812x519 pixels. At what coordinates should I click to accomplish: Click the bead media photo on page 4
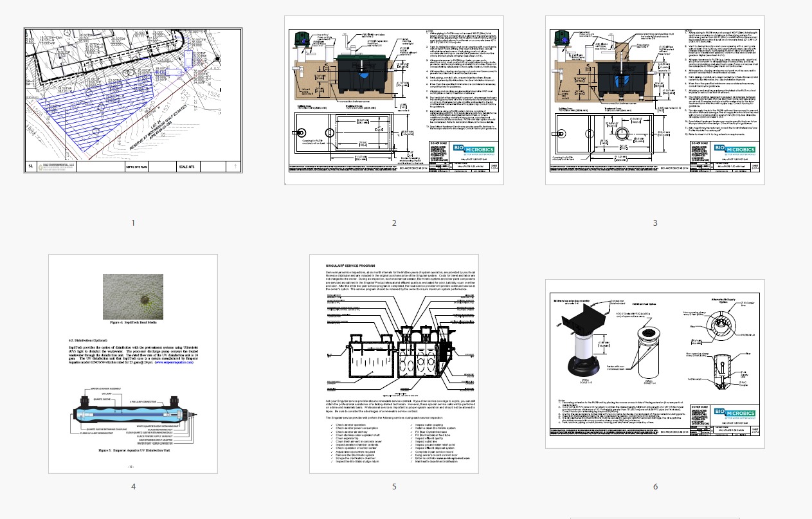133,296
